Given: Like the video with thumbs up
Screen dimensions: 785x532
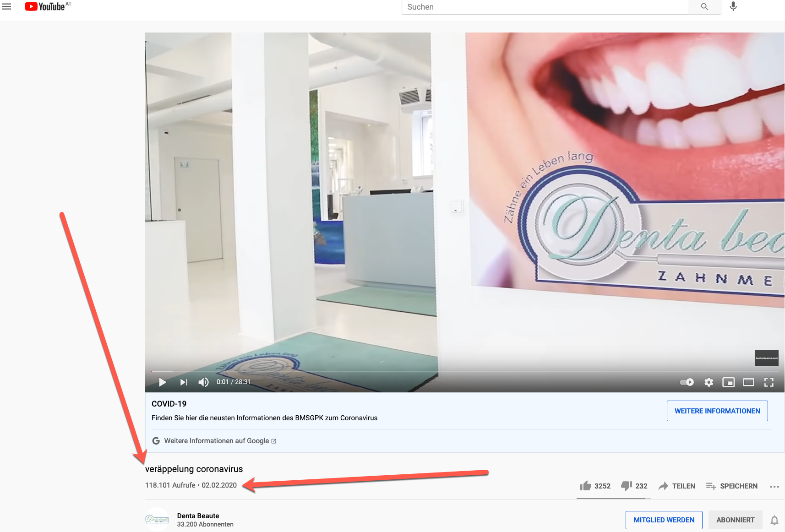Looking at the screenshot, I should coord(586,486).
